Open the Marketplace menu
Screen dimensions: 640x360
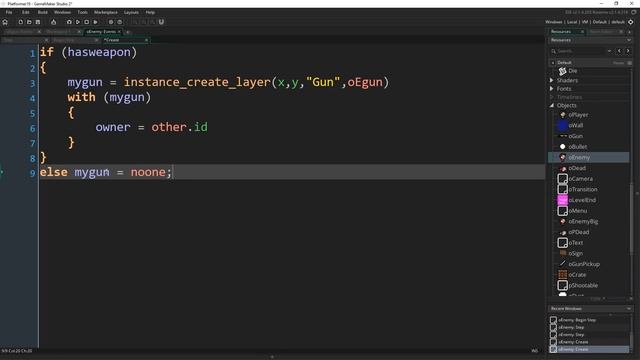coord(106,12)
